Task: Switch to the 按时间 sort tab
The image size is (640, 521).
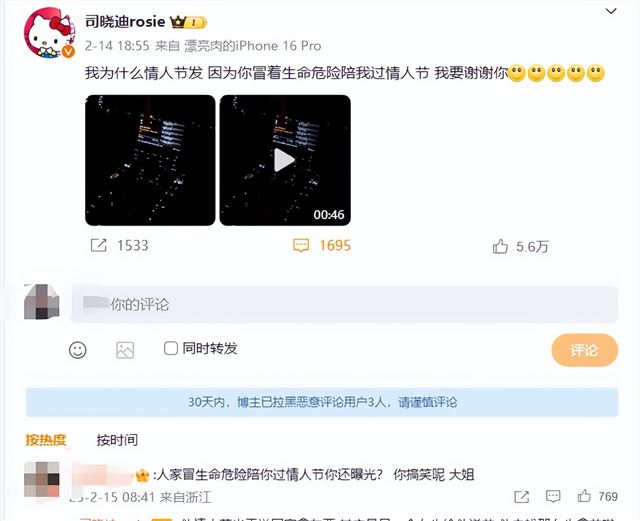Action: pos(117,440)
